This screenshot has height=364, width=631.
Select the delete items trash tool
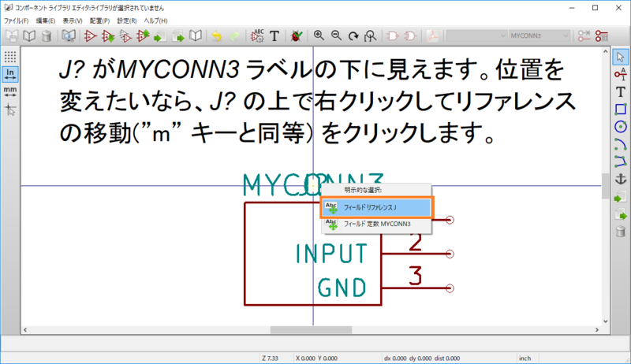[620, 232]
